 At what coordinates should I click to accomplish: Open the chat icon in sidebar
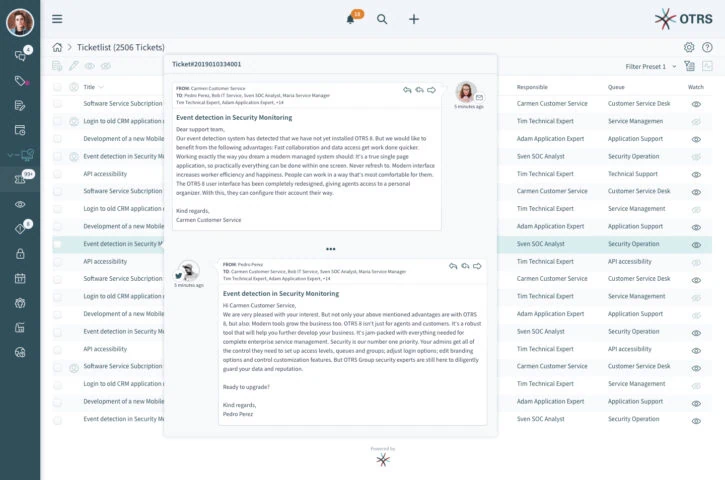[20, 56]
